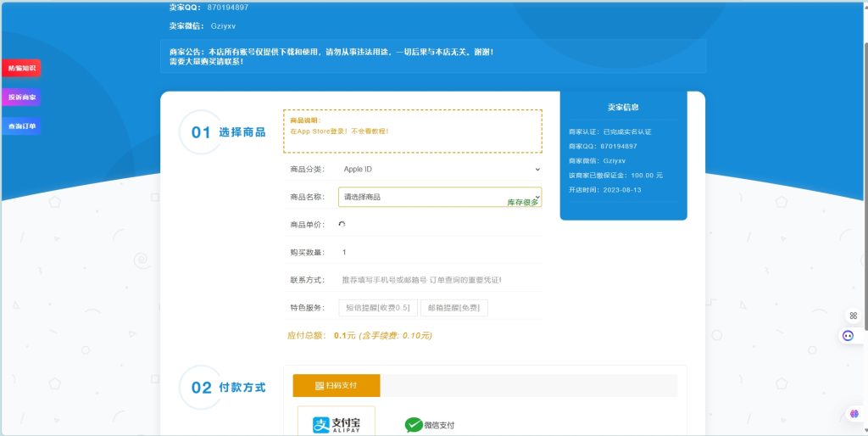The height and width of the screenshot is (436, 868).
Task: Click 商家微信: Gziyxv in seller panel
Action: [x=598, y=160]
